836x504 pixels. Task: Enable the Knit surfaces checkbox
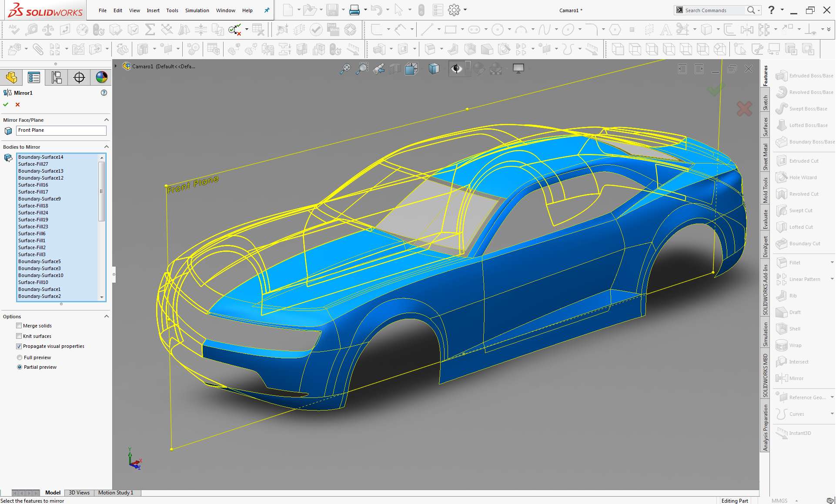pyautogui.click(x=19, y=336)
